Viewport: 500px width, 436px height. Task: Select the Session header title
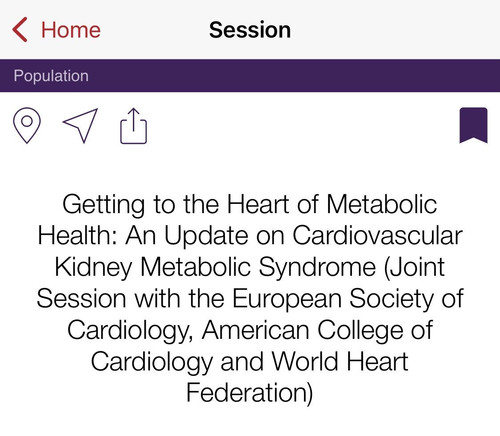[x=250, y=30]
